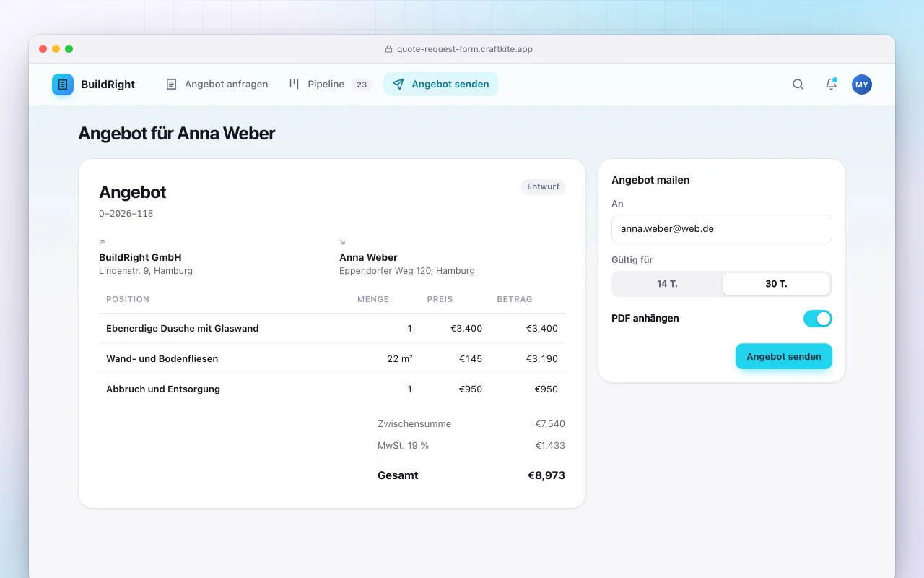Select row Wand- und Bodenfliesen

332,359
